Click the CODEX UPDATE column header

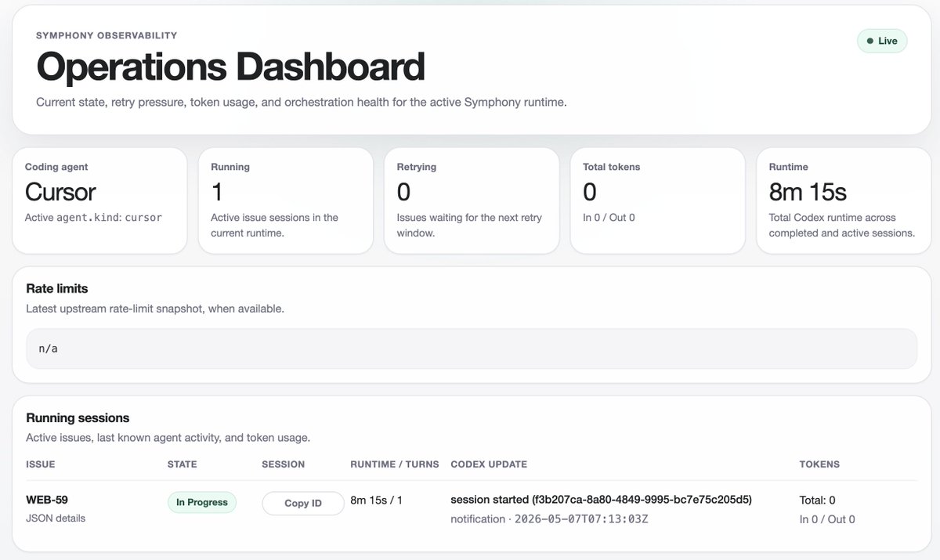click(489, 464)
